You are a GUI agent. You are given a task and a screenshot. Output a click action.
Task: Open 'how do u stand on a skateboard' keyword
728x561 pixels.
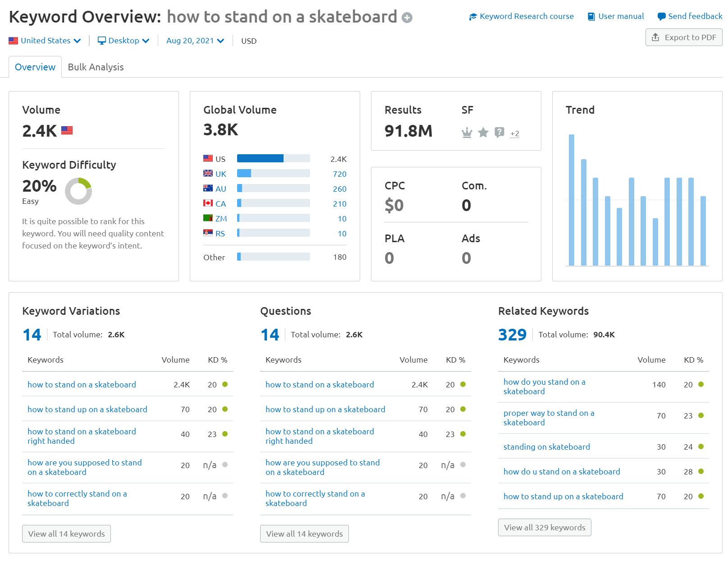click(562, 472)
